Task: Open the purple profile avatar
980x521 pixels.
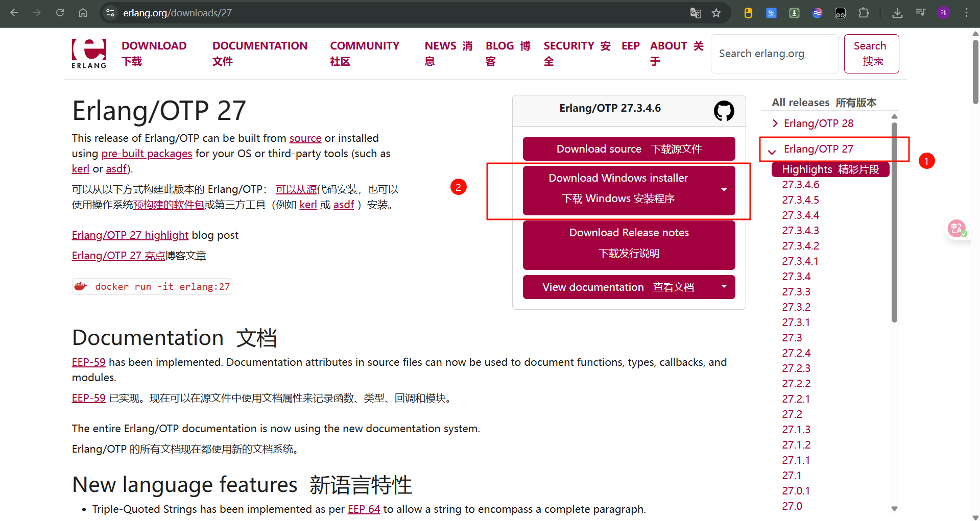Action: coord(943,13)
